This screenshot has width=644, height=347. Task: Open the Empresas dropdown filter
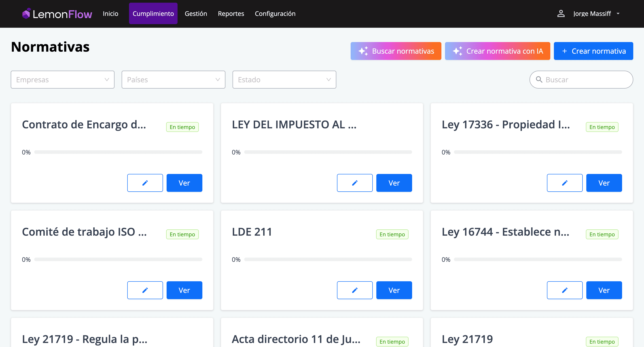pyautogui.click(x=63, y=80)
